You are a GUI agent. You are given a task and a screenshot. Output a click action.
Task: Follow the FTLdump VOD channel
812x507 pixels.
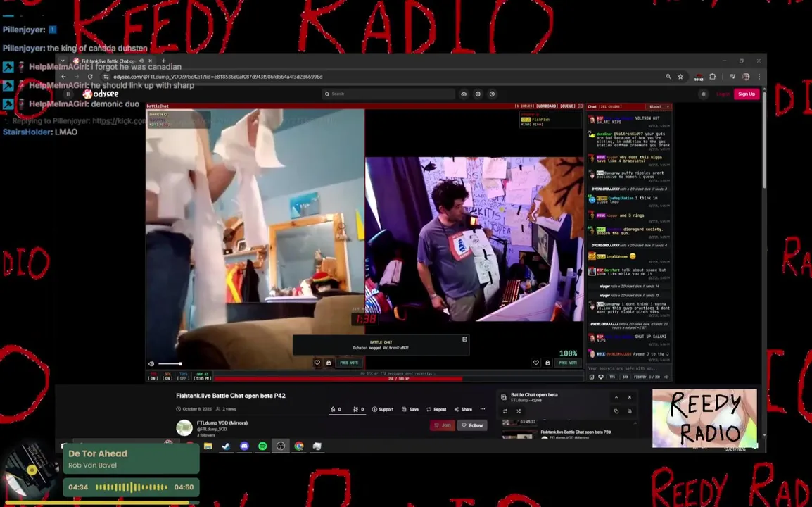click(x=472, y=425)
